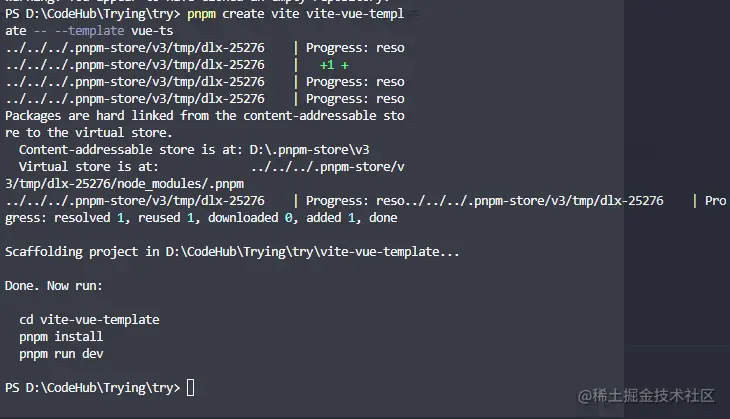Click the 'Packages are hard linked' message line
This screenshot has height=419, width=730.
click(204, 115)
